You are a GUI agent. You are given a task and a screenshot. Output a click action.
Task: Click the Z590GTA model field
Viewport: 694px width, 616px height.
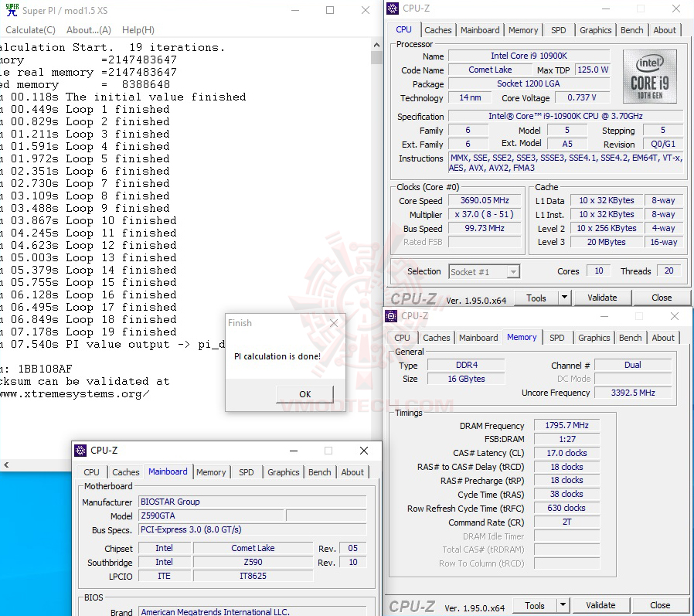211,516
